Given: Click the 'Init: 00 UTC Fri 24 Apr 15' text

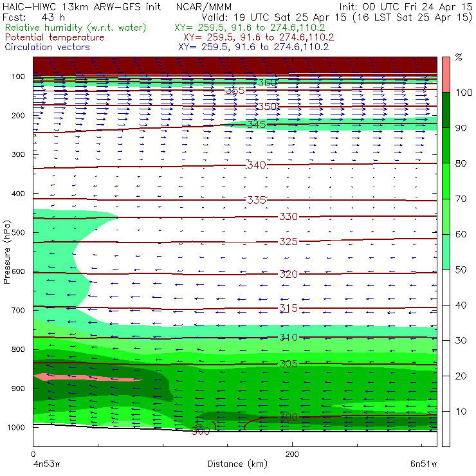Looking at the screenshot, I should [406, 6].
